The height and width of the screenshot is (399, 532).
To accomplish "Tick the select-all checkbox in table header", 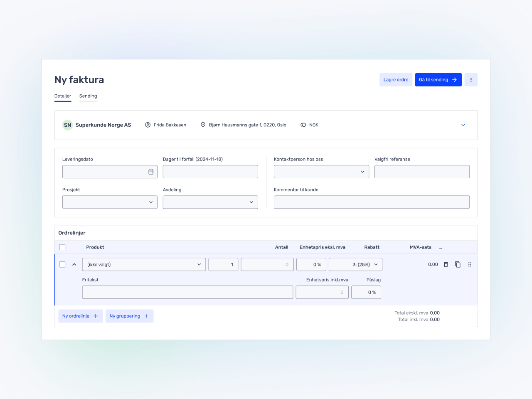I will coord(62,247).
